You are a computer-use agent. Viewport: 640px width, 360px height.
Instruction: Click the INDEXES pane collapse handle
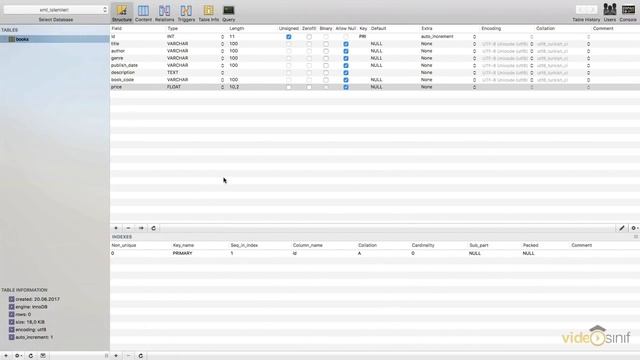[636, 237]
